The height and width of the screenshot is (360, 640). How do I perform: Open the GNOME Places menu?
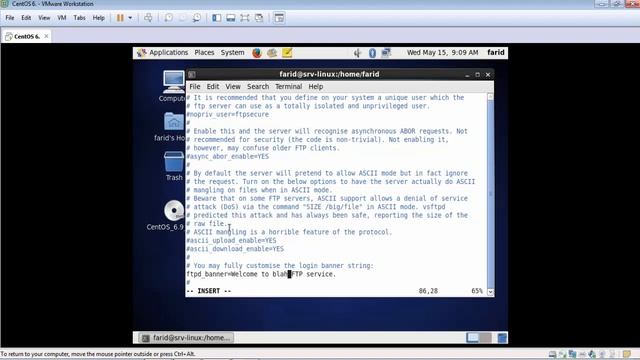click(204, 53)
